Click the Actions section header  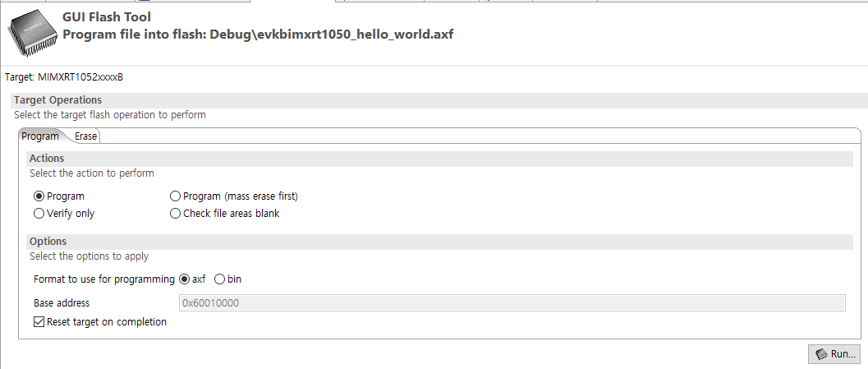pos(47,158)
